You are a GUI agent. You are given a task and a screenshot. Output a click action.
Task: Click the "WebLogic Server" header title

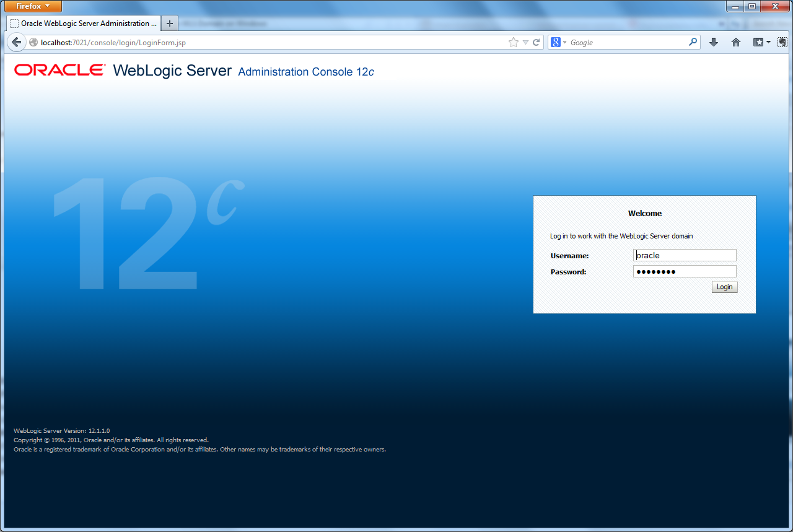click(172, 70)
